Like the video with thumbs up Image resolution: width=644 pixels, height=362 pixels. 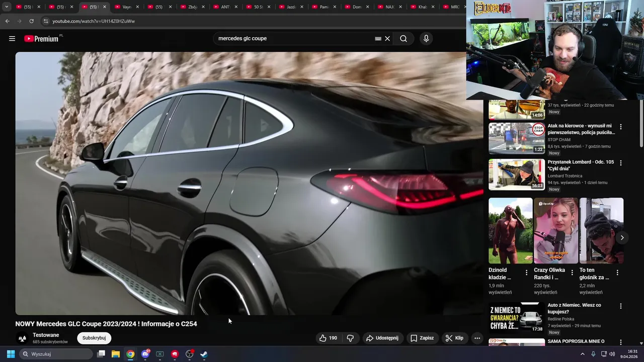328,338
